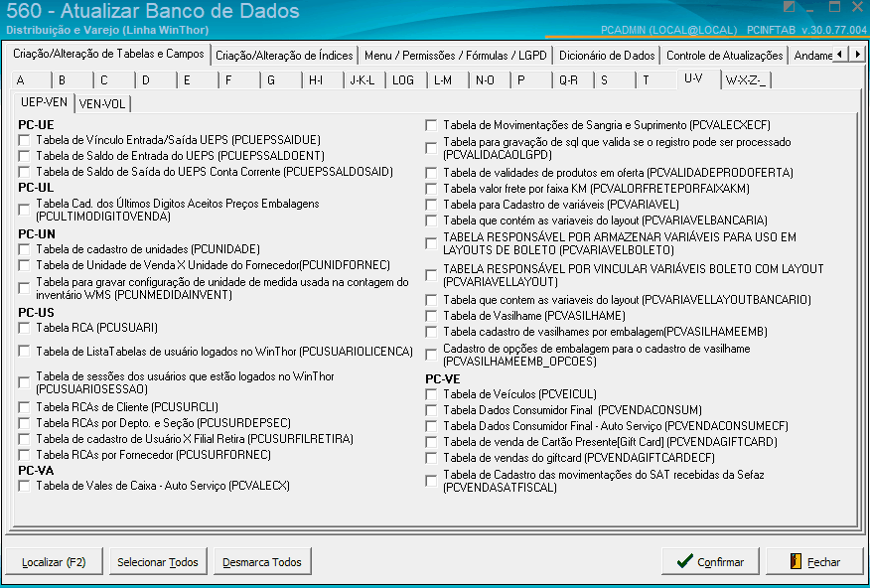Check Tabela RCAs de Cliente (PCUSURCLI)
Image resolution: width=870 pixels, height=588 pixels.
(24, 407)
